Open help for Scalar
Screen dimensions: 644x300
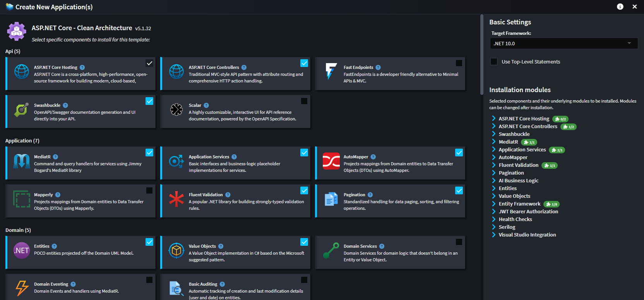(x=206, y=105)
